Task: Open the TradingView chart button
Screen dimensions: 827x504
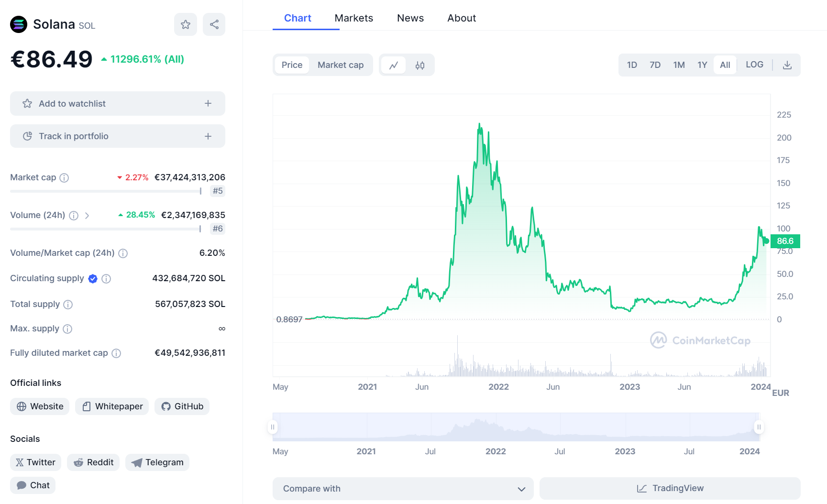Action: (670, 488)
